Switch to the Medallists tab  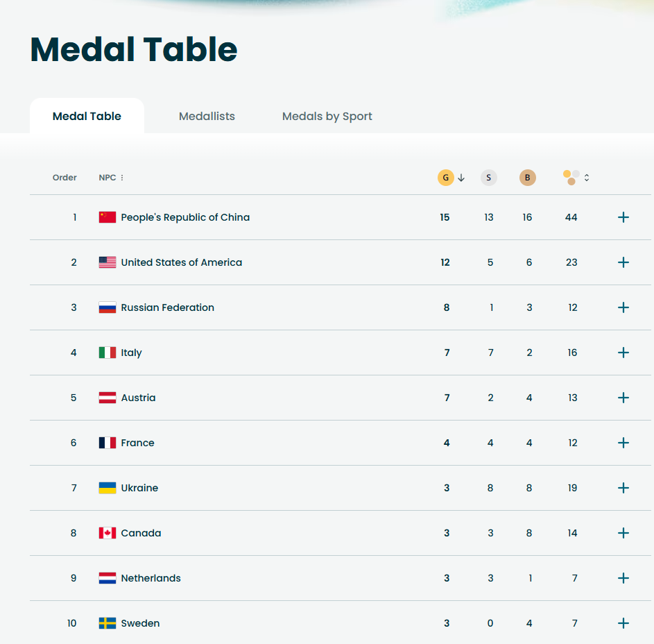207,116
